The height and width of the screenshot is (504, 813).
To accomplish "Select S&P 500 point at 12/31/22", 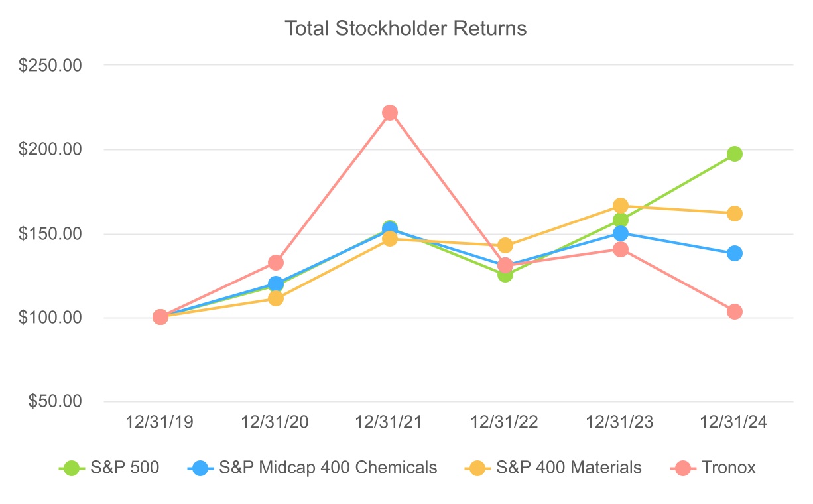I will pos(505,275).
